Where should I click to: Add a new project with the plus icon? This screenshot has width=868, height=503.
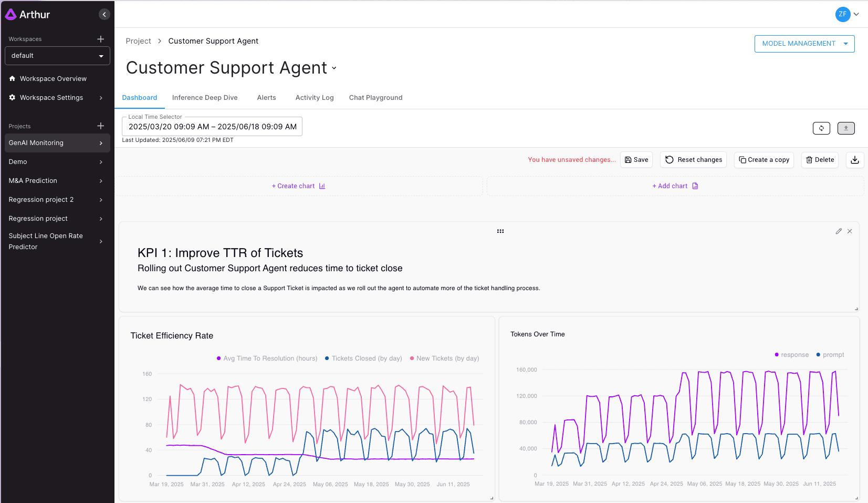pyautogui.click(x=100, y=126)
